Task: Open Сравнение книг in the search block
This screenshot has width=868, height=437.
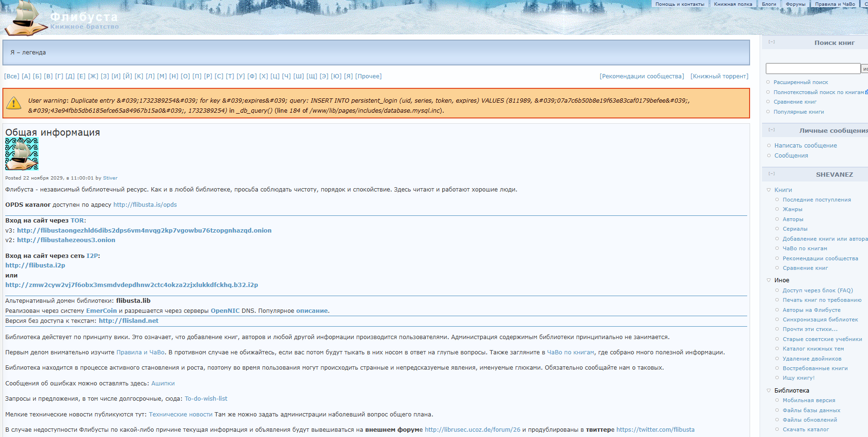Action: (x=795, y=102)
